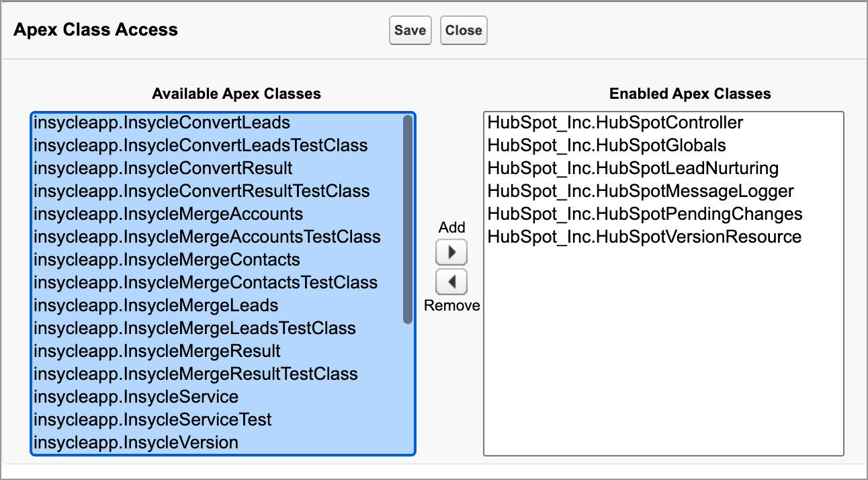Click the Add arrow to enable selected classes

click(x=451, y=252)
